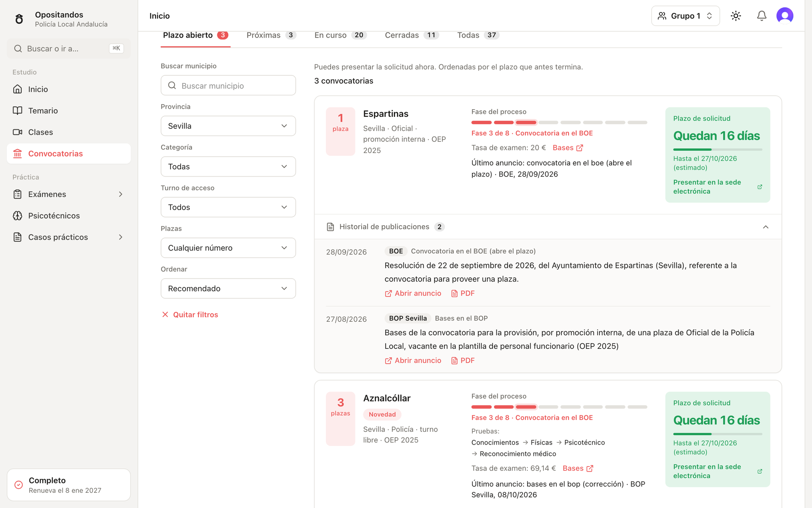
Task: Switch to the Próximas tab
Action: point(271,35)
